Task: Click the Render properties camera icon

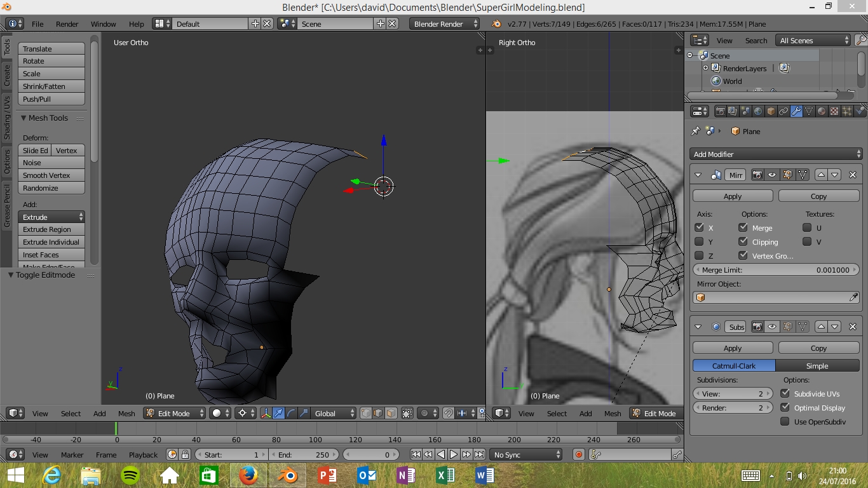Action: pyautogui.click(x=720, y=111)
